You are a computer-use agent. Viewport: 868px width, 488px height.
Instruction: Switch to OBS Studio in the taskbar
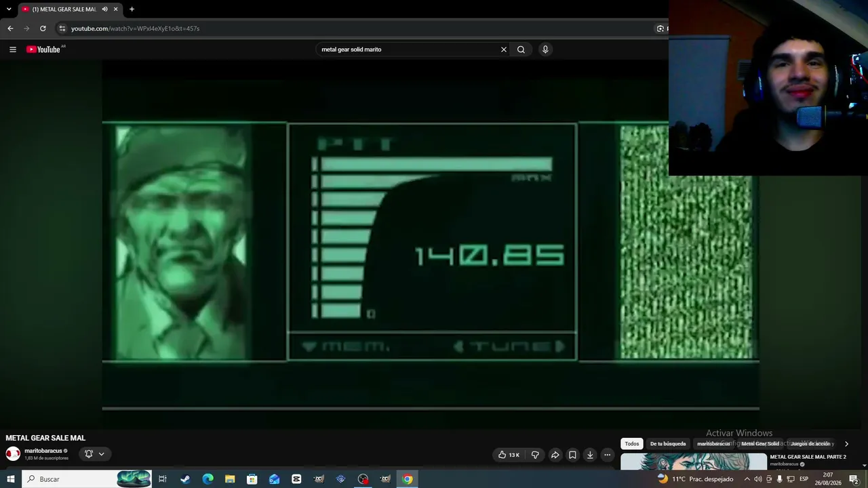[x=363, y=479]
